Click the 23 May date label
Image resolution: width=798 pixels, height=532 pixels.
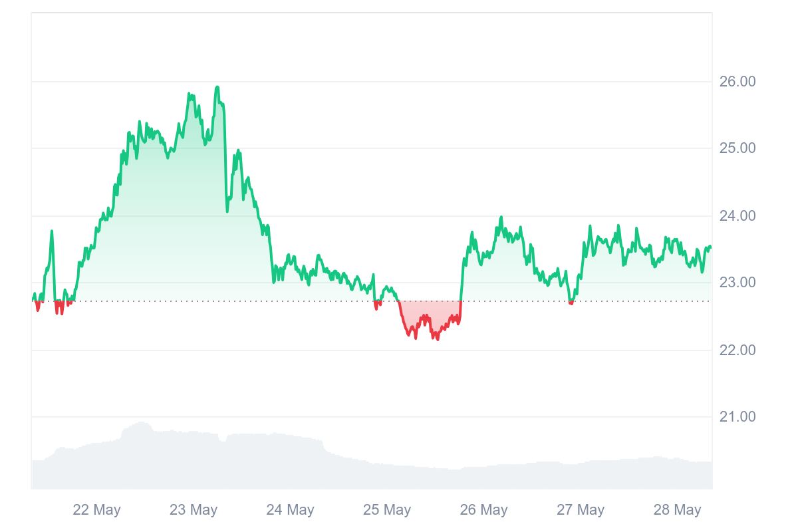tap(194, 510)
